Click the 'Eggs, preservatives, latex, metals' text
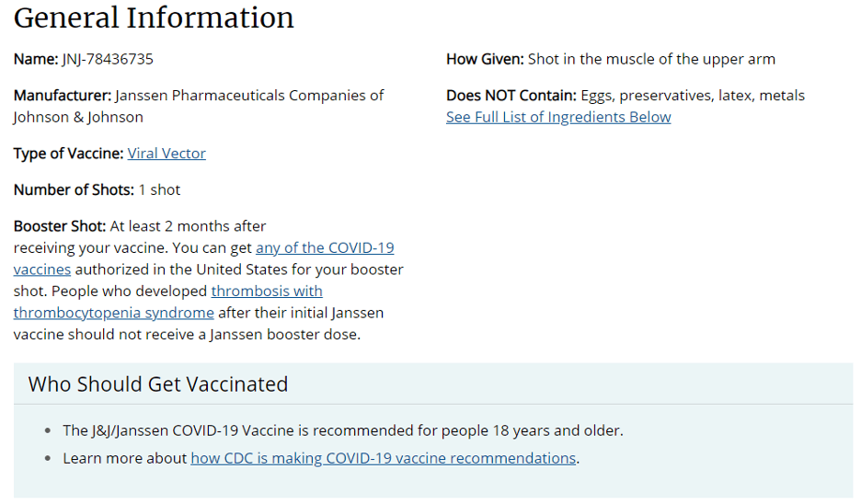 [x=692, y=96]
